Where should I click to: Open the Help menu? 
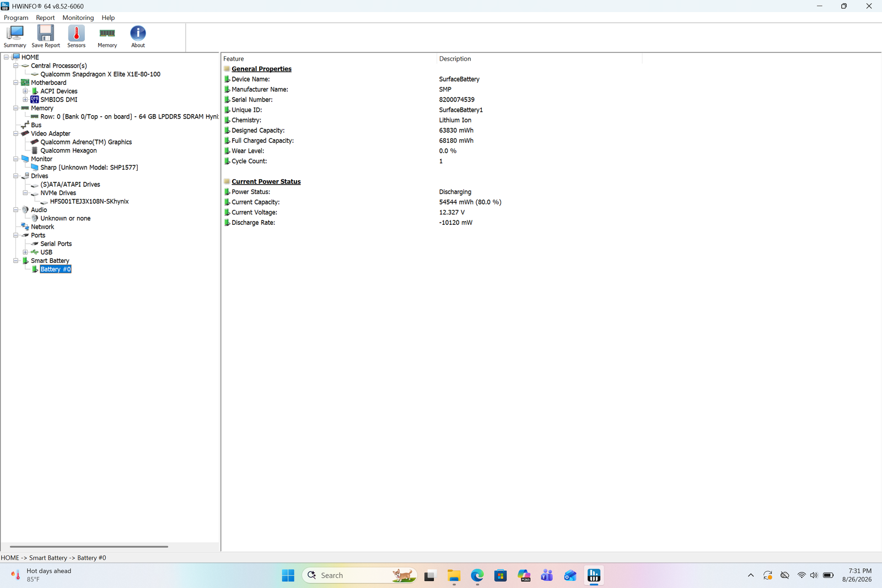(x=108, y=18)
